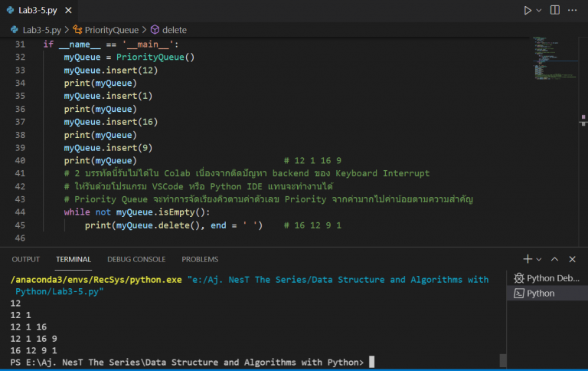Open the PROBLEMS panel tab

coord(200,259)
